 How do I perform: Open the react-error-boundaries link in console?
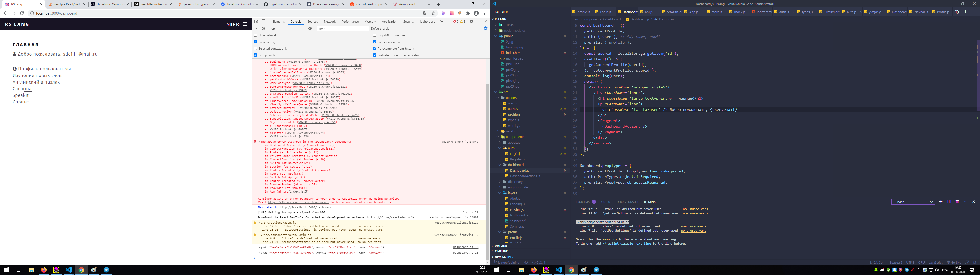click(298, 202)
